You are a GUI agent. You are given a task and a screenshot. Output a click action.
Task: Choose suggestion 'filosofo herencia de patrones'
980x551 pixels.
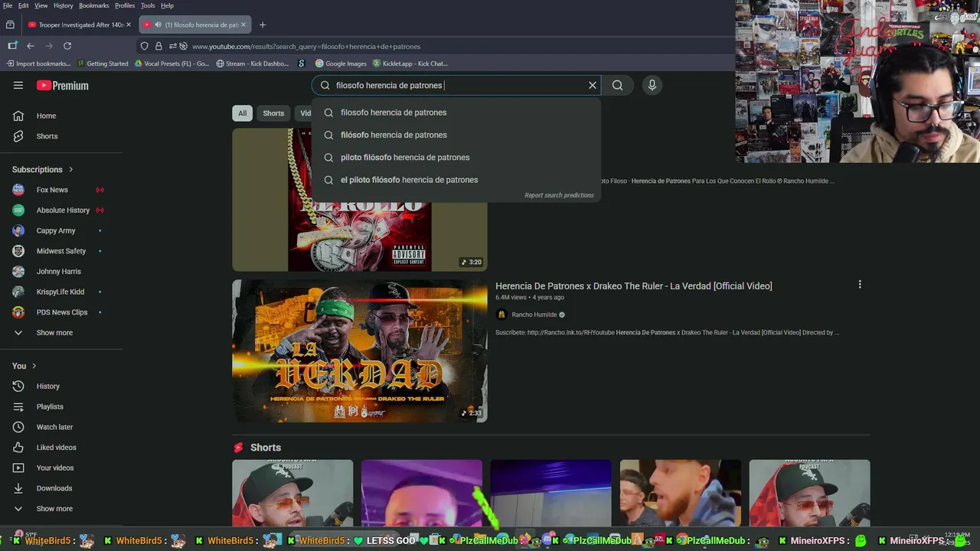click(x=456, y=112)
